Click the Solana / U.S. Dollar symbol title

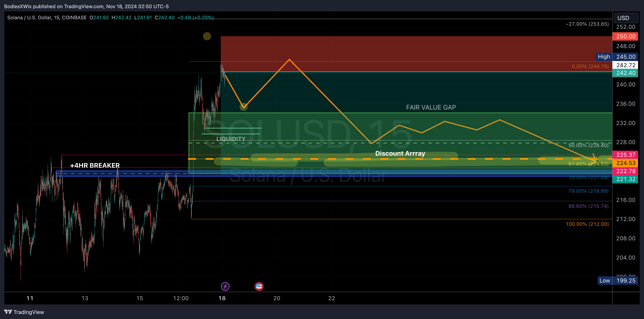tap(47, 17)
